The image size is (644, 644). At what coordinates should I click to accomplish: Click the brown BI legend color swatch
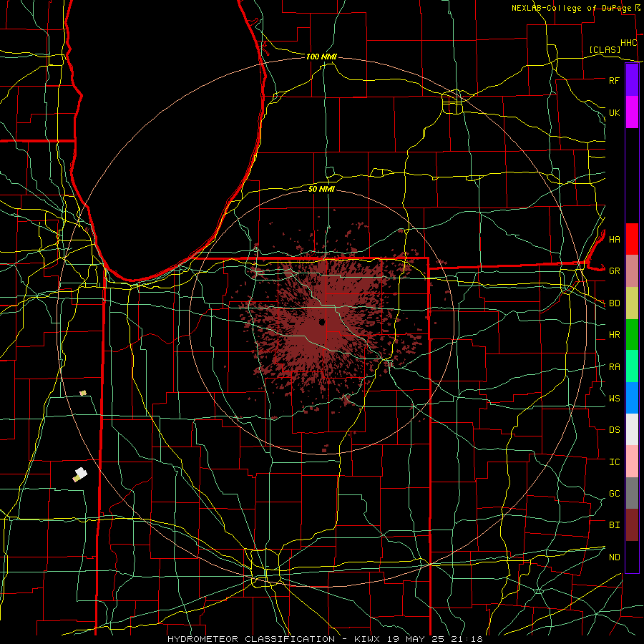(632, 525)
